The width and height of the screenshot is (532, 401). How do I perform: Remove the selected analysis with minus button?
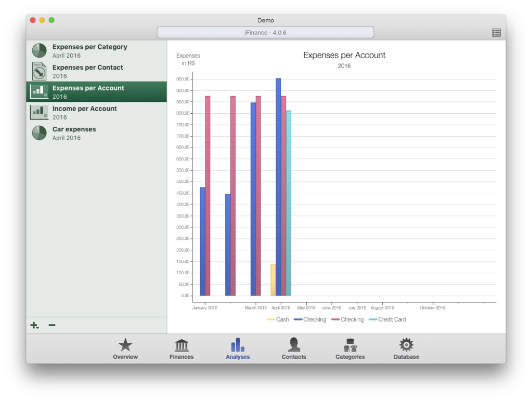point(52,326)
